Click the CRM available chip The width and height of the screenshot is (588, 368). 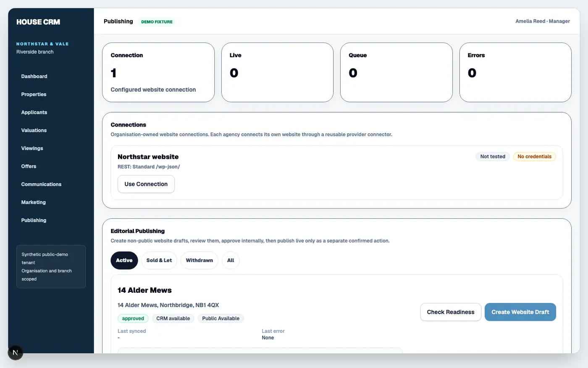173,318
